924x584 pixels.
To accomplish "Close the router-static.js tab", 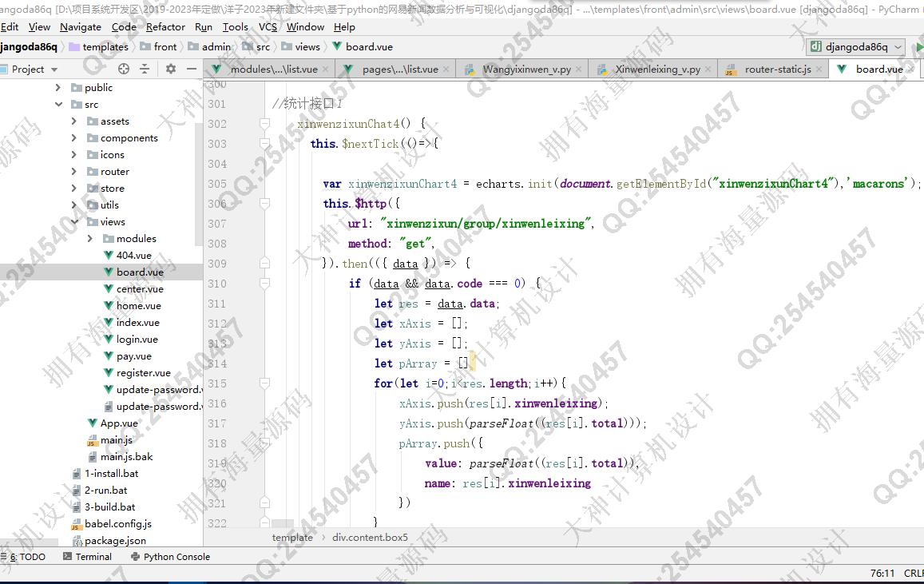I will [x=819, y=70].
